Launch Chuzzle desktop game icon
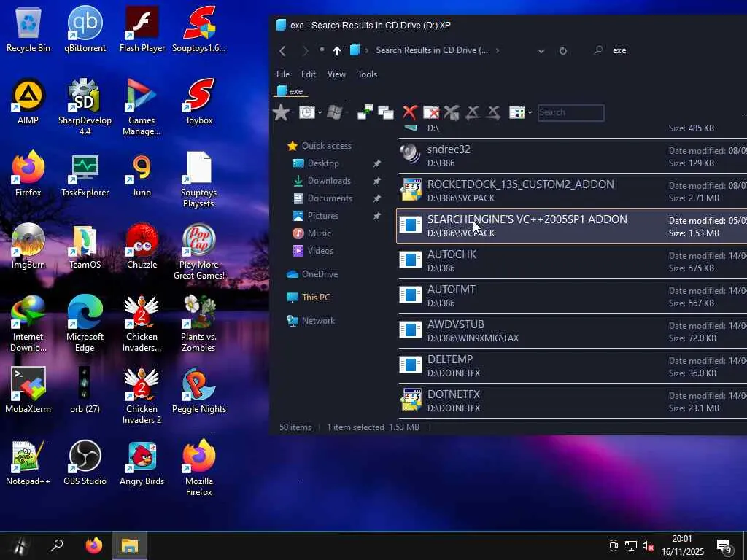 coord(142,246)
